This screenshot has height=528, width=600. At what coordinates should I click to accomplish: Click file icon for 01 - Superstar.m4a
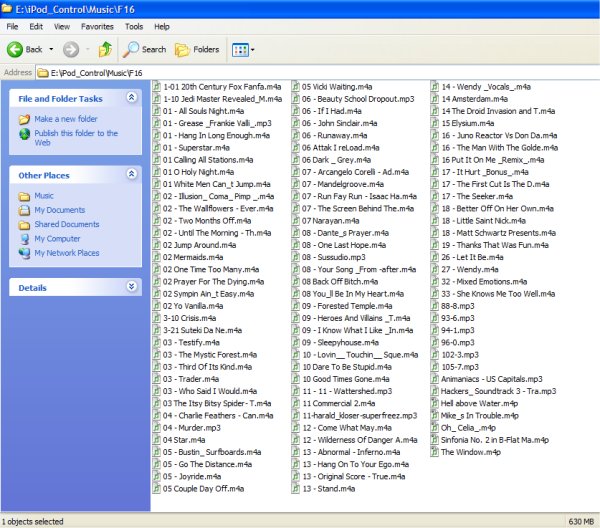point(157,147)
